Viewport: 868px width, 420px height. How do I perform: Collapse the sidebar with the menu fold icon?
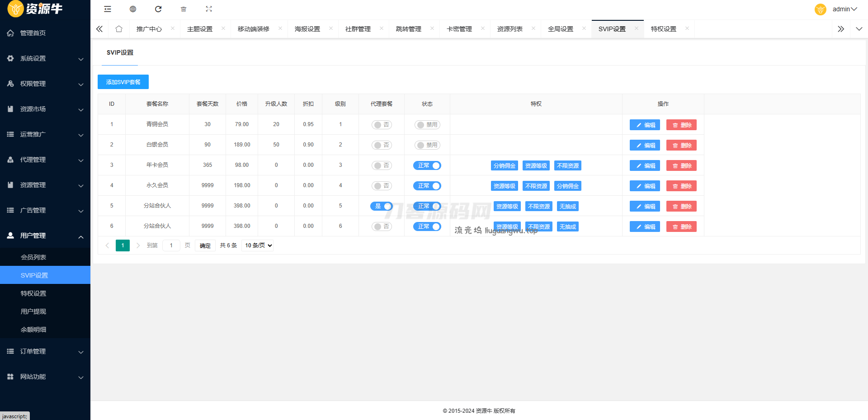pos(108,9)
